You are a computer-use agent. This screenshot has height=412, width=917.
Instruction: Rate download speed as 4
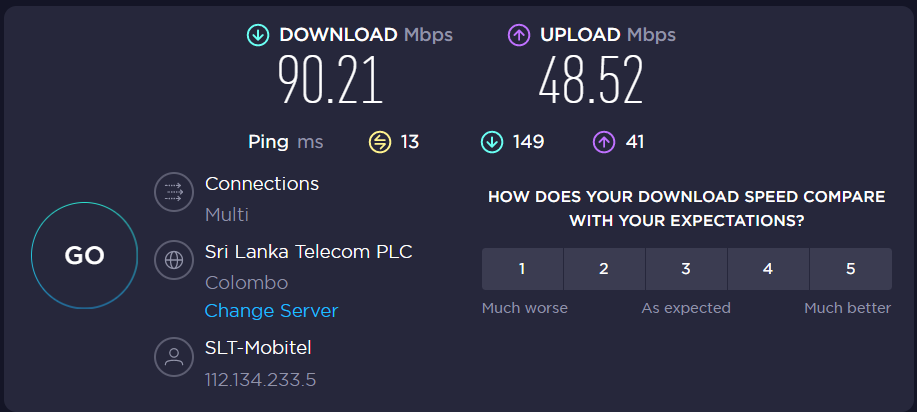pyautogui.click(x=768, y=269)
